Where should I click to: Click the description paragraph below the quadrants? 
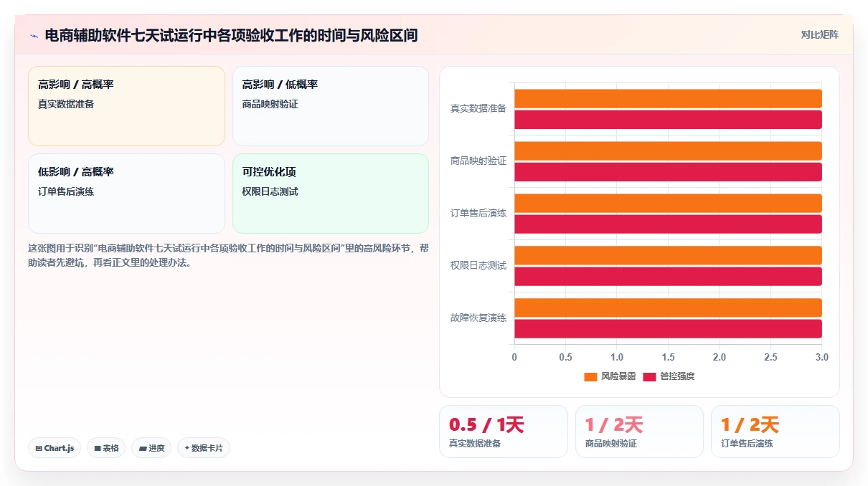point(228,255)
